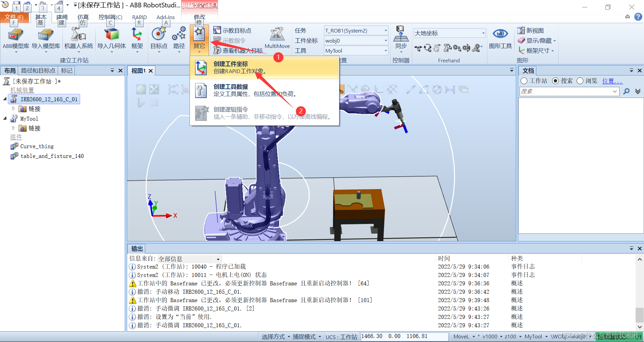Choose 创建工具数据 from the dropdown menu
The image size is (644, 342).
(x=265, y=91)
